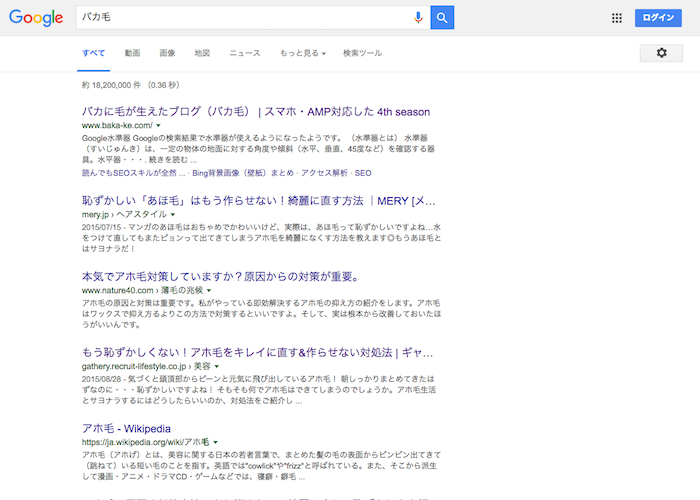Expand the もっと見る dropdown
This screenshot has width=700, height=500.
(303, 53)
